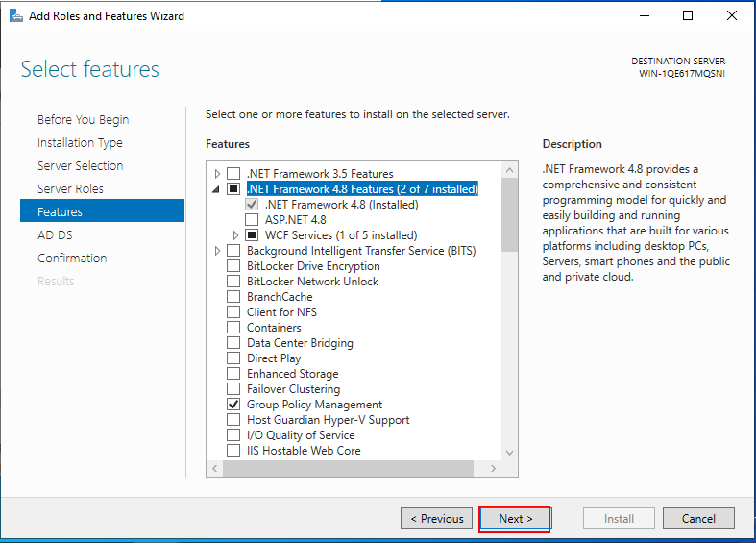Image resolution: width=756 pixels, height=543 pixels.
Task: Click the horizontal scroll left arrow
Action: coord(214,468)
